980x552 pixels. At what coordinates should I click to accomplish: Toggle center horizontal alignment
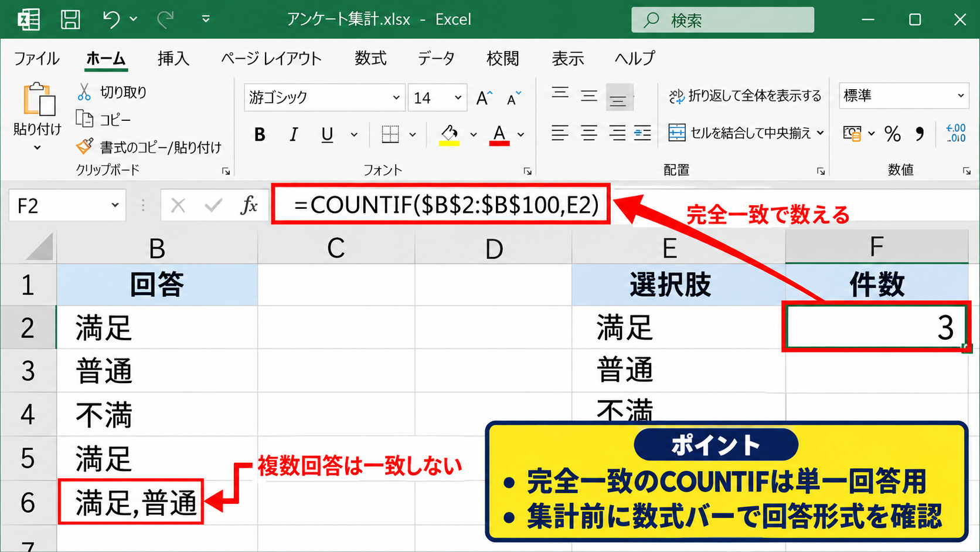589,134
